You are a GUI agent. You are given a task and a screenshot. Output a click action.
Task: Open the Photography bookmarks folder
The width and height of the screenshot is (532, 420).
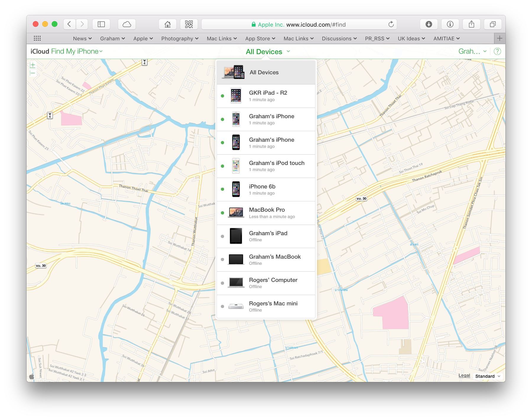click(180, 38)
